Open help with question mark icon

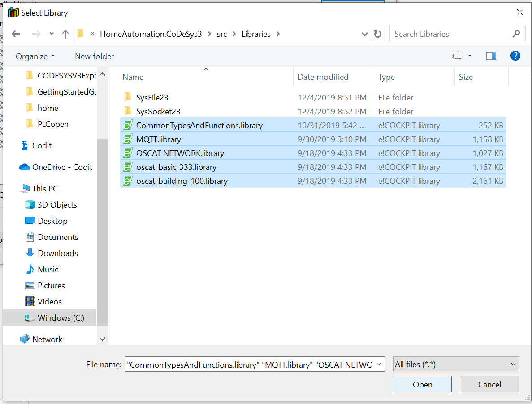tap(515, 56)
